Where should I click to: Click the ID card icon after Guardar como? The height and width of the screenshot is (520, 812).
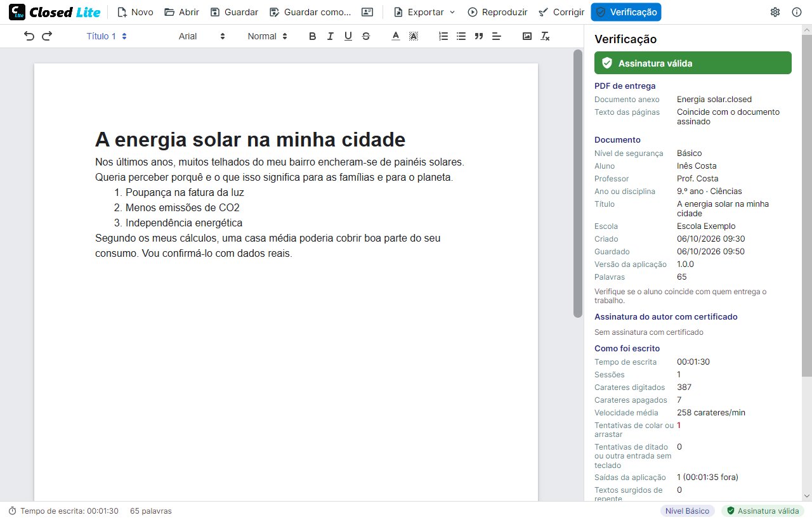[367, 12]
